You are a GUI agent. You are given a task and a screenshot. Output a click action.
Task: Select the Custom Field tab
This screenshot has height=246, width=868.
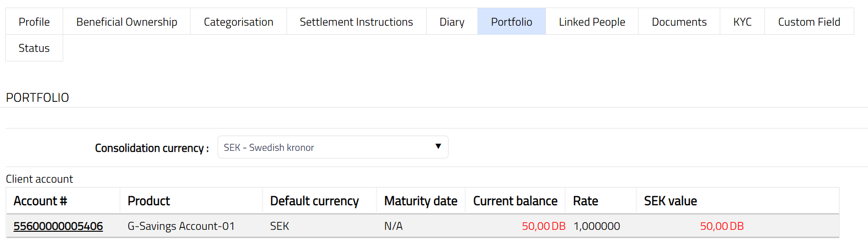(809, 22)
